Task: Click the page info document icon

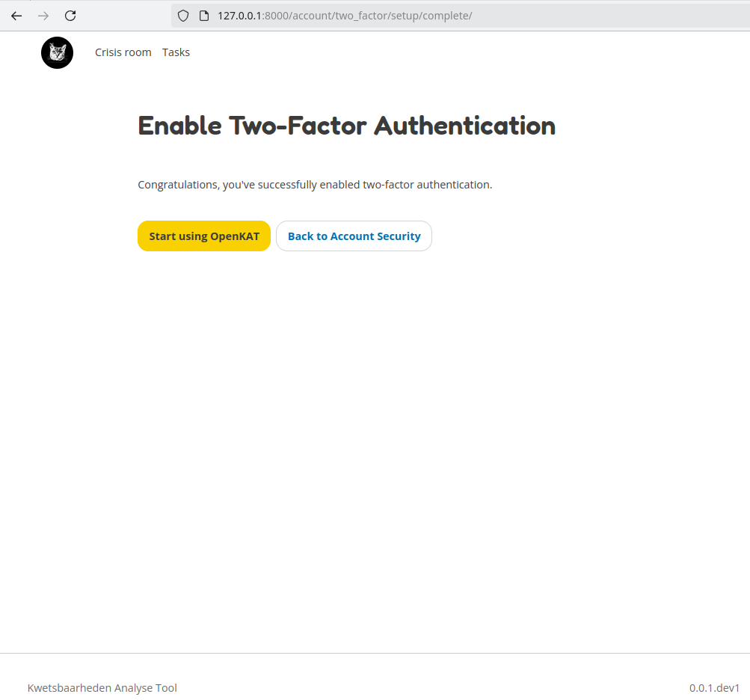Action: point(204,16)
